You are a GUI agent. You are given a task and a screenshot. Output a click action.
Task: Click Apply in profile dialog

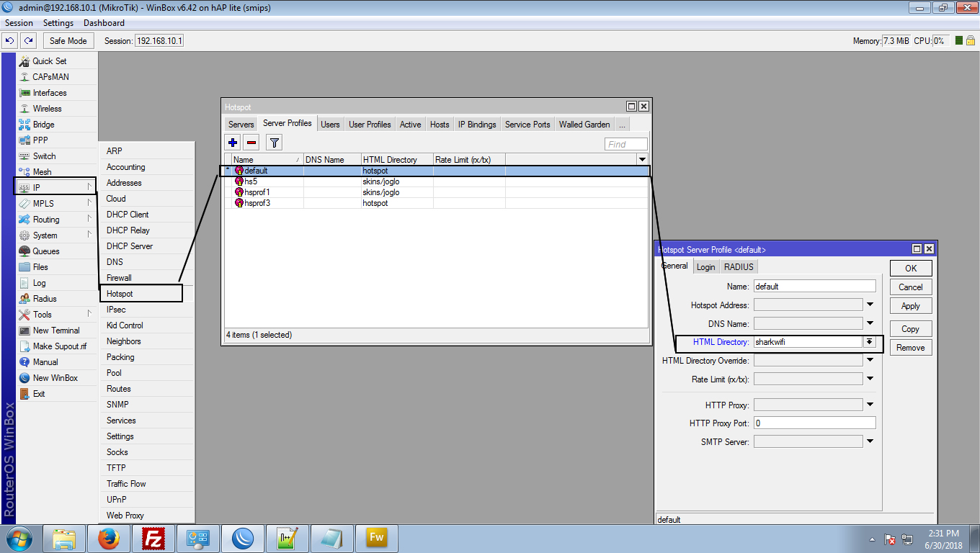coord(911,305)
